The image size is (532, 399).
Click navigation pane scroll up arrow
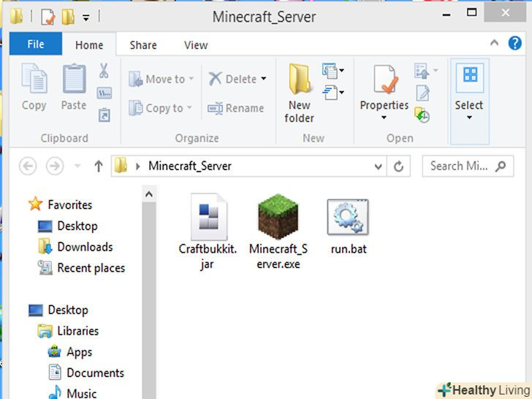148,194
